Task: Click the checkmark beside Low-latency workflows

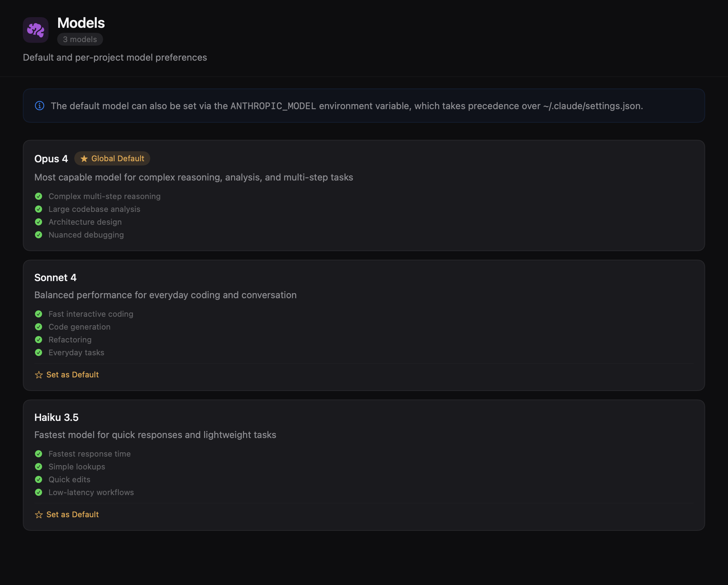Action: pos(39,493)
